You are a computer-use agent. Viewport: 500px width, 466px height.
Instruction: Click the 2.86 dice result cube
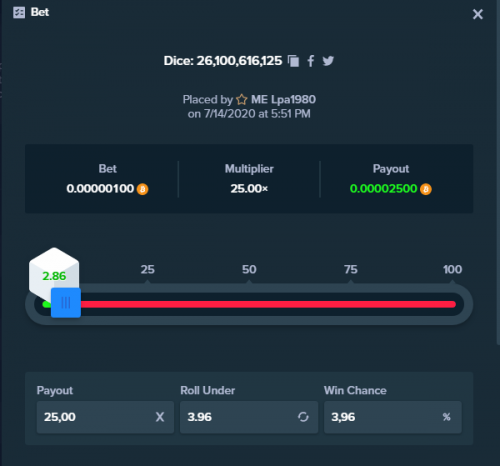54,272
